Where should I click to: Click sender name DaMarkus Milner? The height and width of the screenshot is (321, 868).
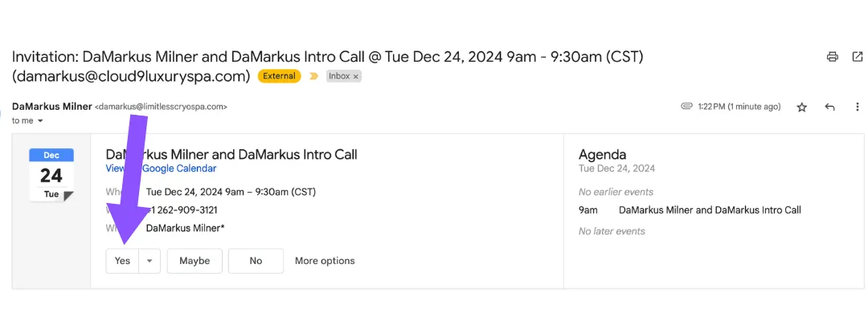[52, 107]
